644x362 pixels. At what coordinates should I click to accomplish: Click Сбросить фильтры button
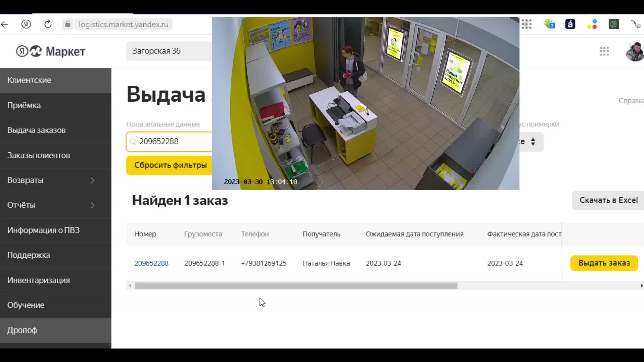[170, 165]
